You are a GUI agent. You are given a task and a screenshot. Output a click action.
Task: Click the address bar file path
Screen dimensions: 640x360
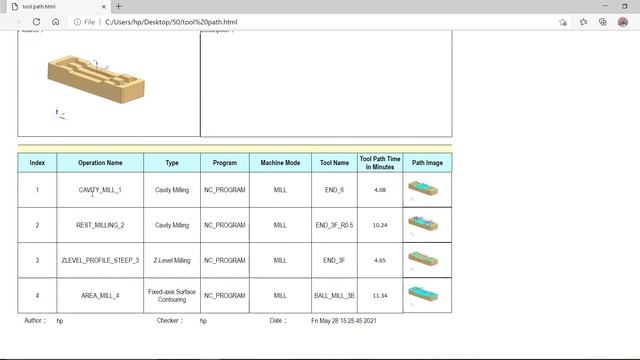171,22
